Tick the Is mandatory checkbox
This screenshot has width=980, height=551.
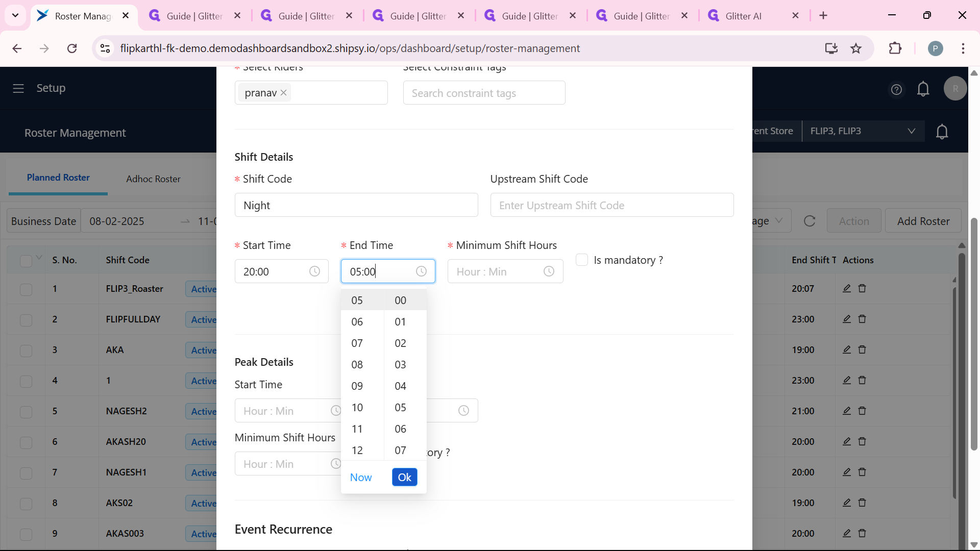click(582, 260)
